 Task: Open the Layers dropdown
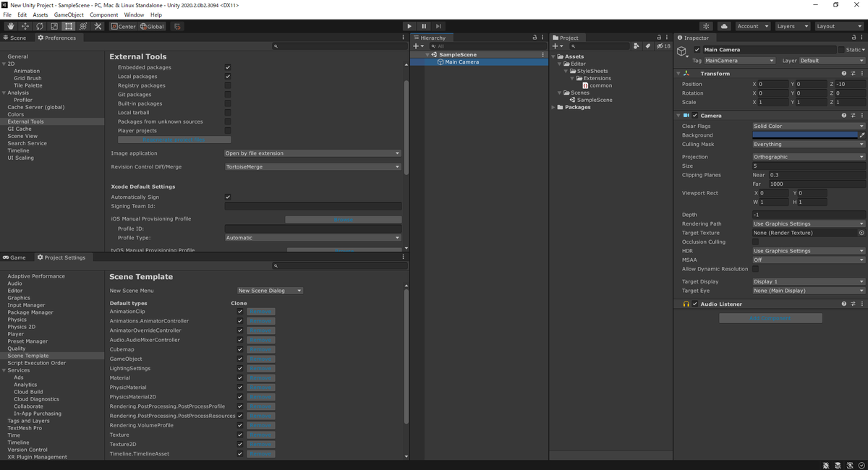(792, 26)
